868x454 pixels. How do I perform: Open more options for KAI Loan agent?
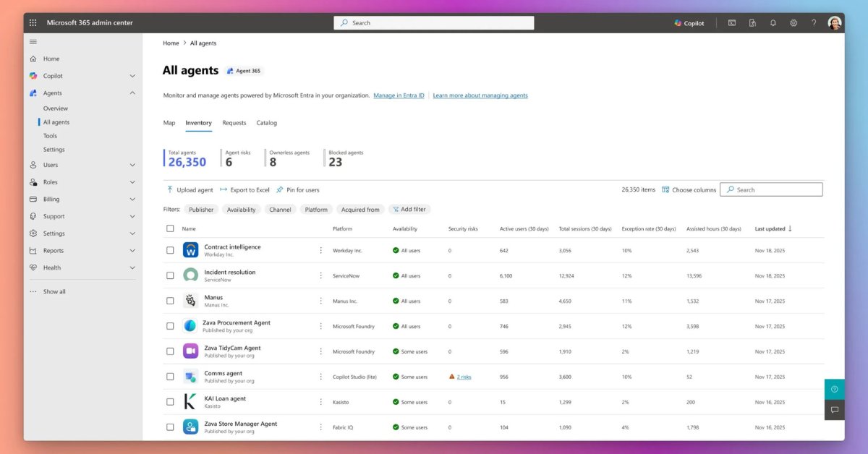[x=321, y=402]
